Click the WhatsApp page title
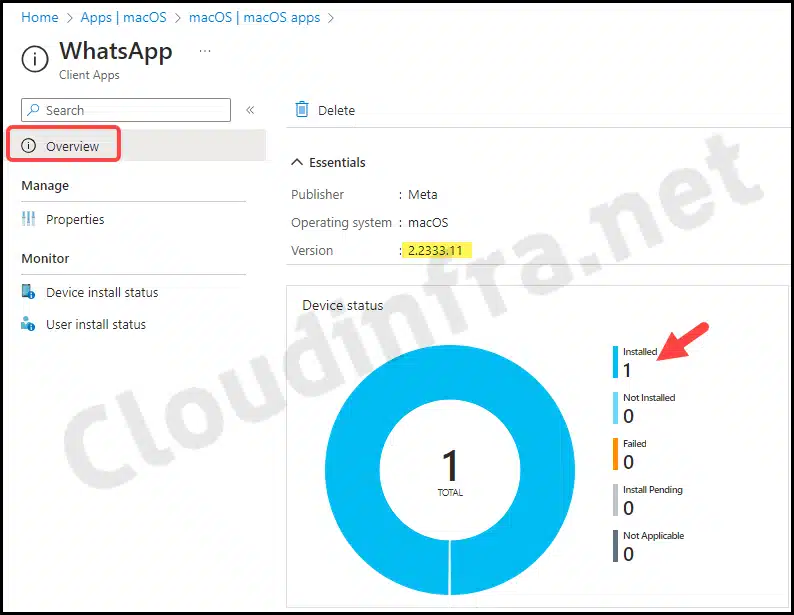Screen dimensions: 794x615 coord(116,52)
